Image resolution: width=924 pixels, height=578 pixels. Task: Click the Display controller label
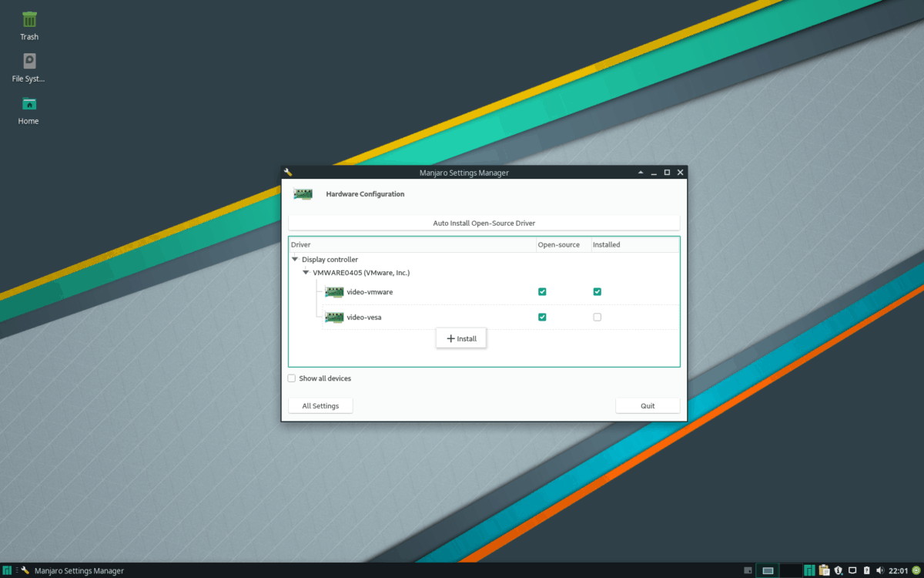(x=330, y=260)
